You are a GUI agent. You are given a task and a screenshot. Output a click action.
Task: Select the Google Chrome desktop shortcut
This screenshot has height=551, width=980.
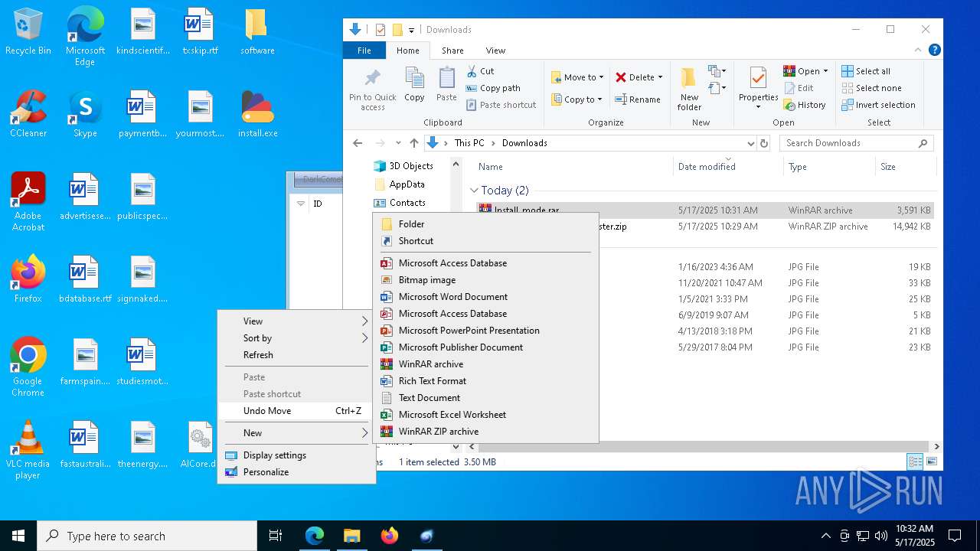tap(28, 367)
